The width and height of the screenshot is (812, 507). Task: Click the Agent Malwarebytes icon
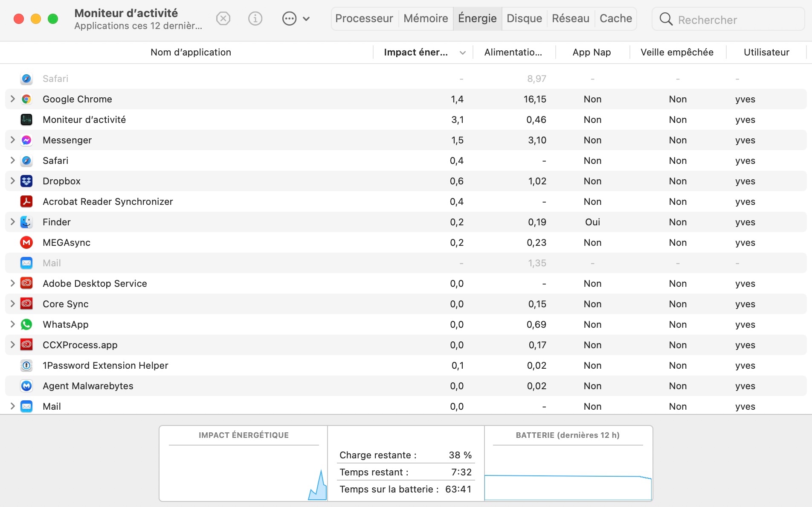[26, 386]
